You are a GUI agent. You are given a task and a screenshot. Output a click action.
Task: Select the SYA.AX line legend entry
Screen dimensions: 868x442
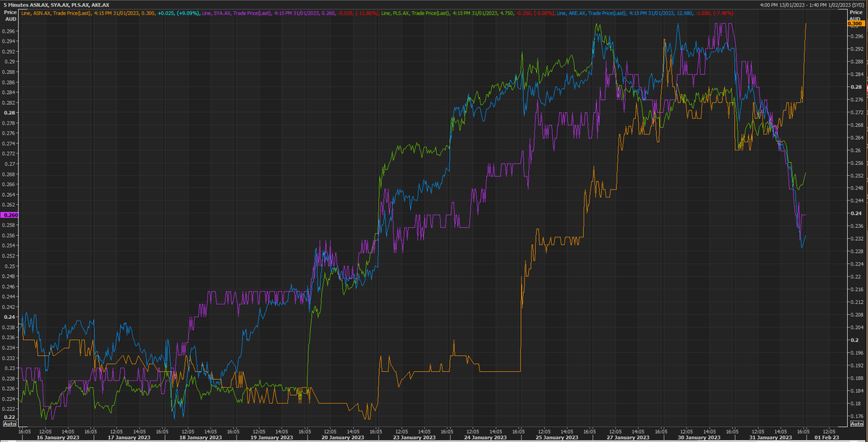[290, 13]
